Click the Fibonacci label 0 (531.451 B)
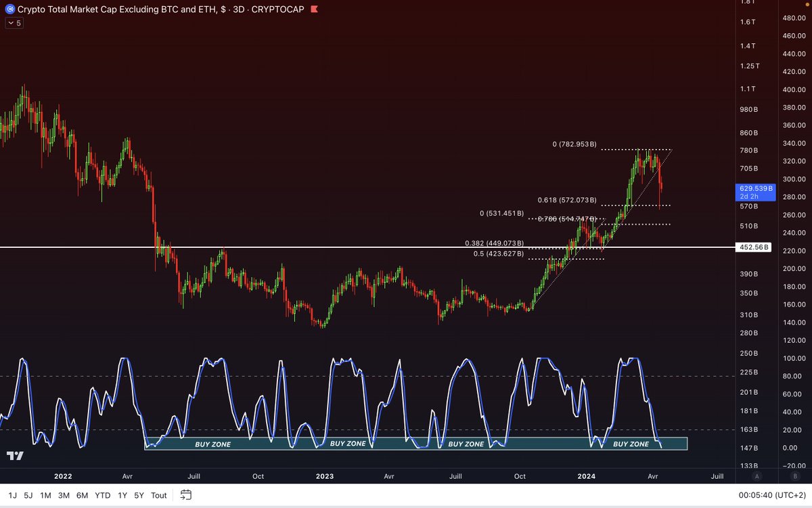The image size is (812, 508). pos(501,213)
